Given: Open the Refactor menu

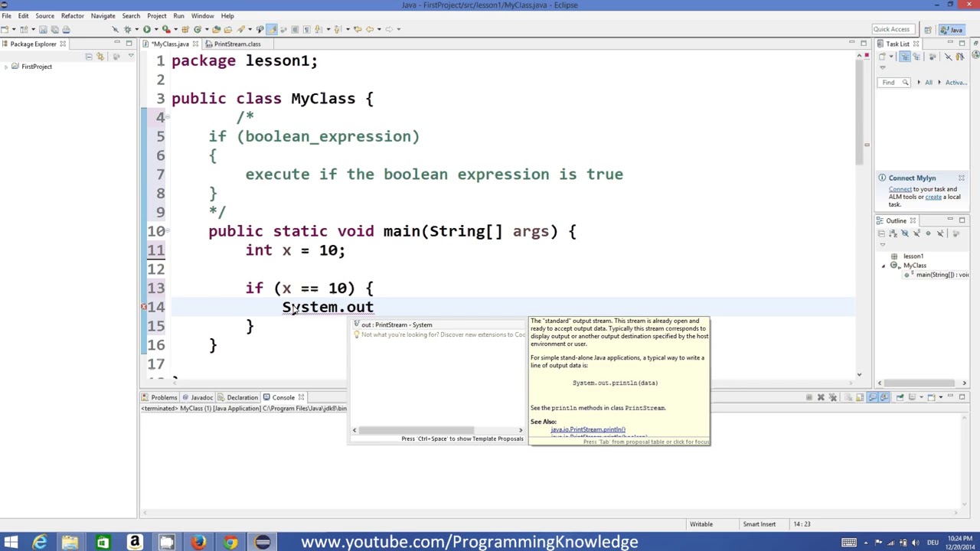Looking at the screenshot, I should tap(72, 15).
